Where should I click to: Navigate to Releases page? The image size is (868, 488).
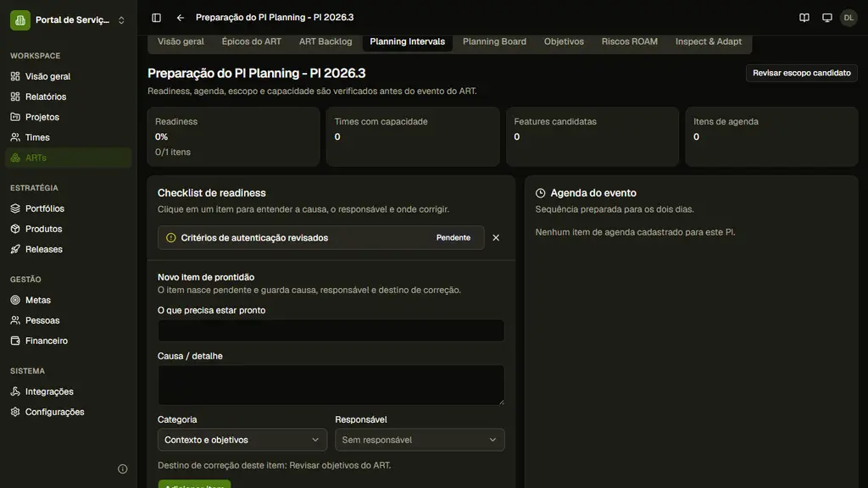tap(69, 249)
